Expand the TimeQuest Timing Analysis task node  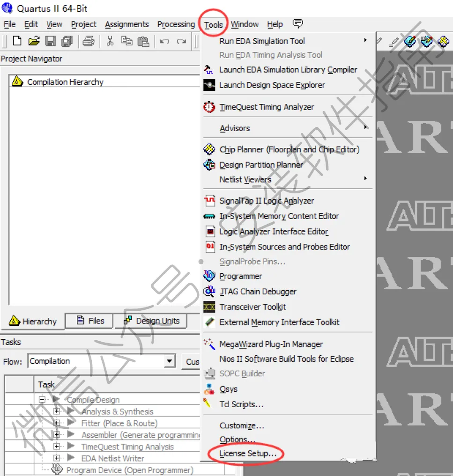coord(57,446)
